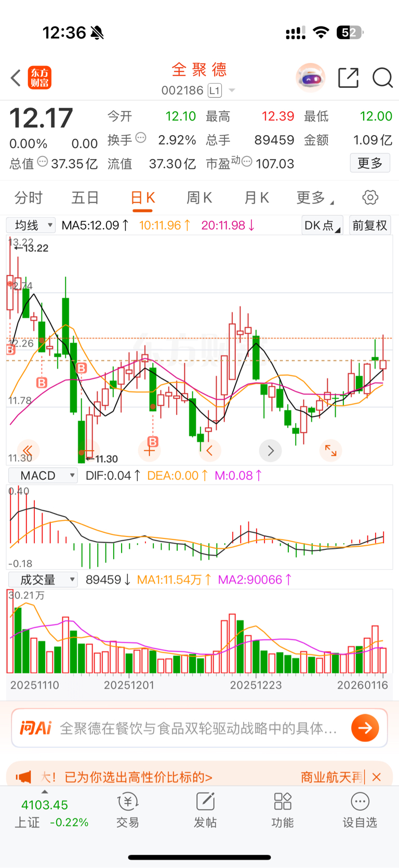The width and height of the screenshot is (399, 868).
Task: Switch to 五日 tab
Action: 85,198
